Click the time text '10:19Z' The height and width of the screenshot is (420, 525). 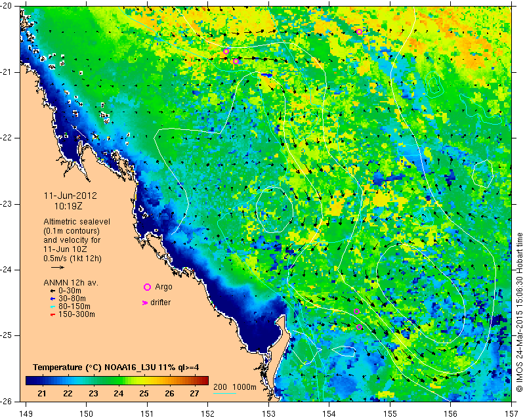click(x=68, y=206)
